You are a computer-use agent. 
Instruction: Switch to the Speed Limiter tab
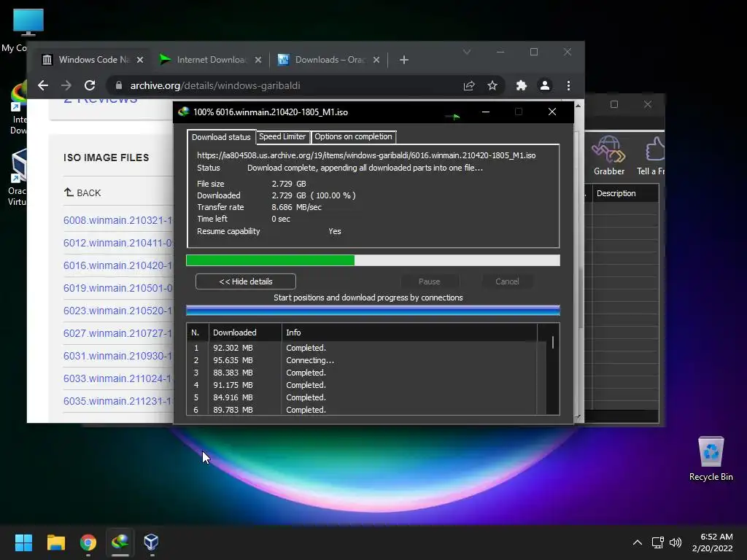pos(282,136)
